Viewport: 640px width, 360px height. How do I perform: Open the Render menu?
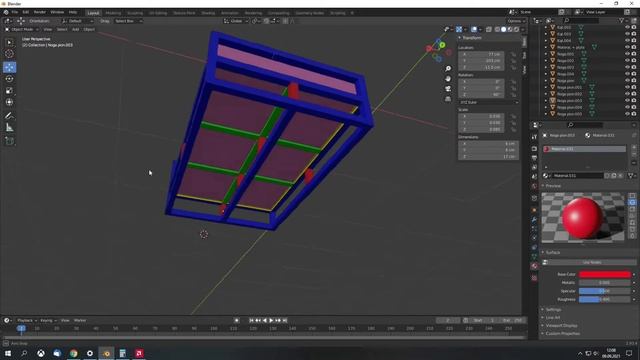point(40,12)
